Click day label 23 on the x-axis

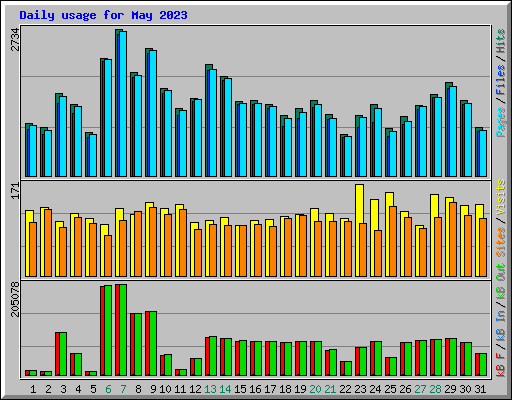360,389
